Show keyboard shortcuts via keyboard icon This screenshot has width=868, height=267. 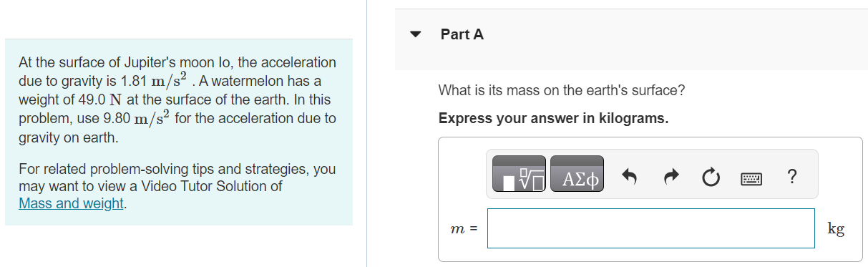click(750, 176)
